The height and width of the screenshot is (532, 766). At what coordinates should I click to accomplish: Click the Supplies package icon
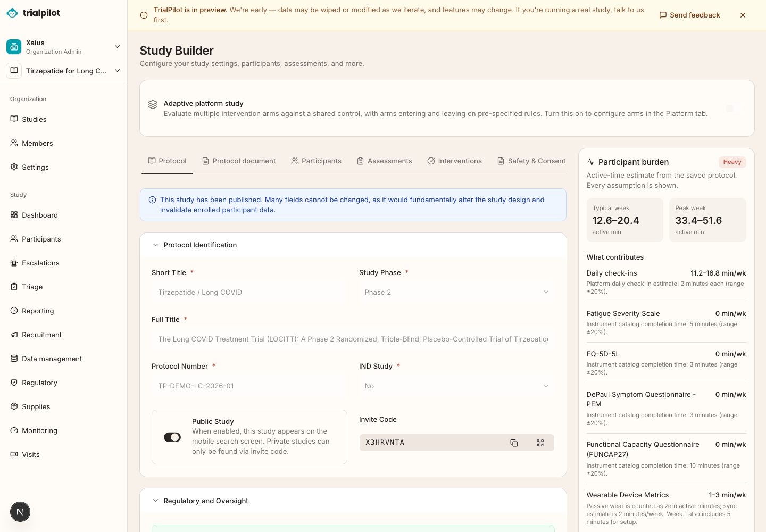[x=14, y=406]
